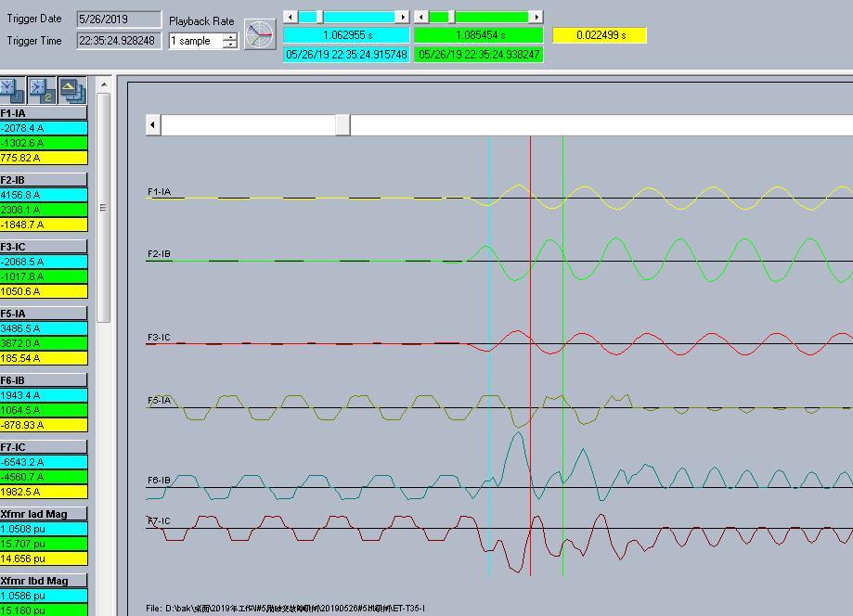Open the phasor diagram icon
Viewport: 853px width, 616px height.
(260, 34)
